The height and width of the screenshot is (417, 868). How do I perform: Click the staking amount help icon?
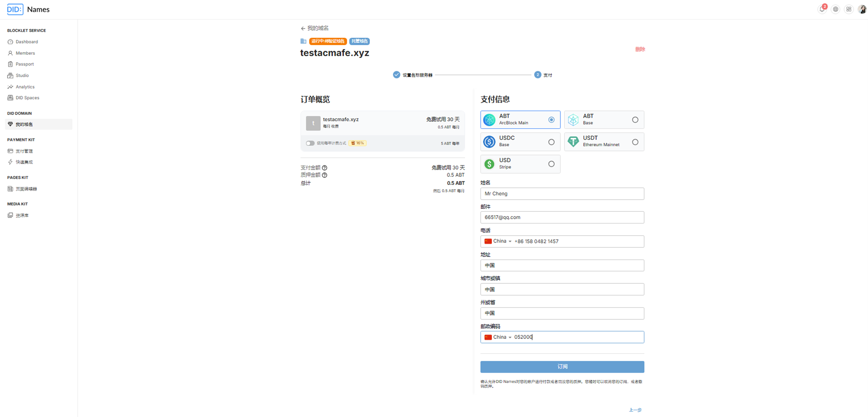pyautogui.click(x=325, y=175)
